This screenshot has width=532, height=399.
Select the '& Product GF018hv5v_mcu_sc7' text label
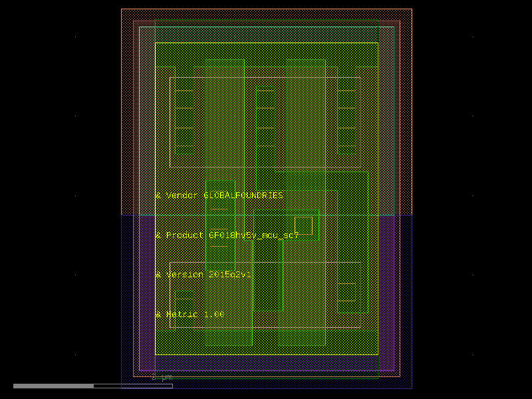tap(227, 235)
